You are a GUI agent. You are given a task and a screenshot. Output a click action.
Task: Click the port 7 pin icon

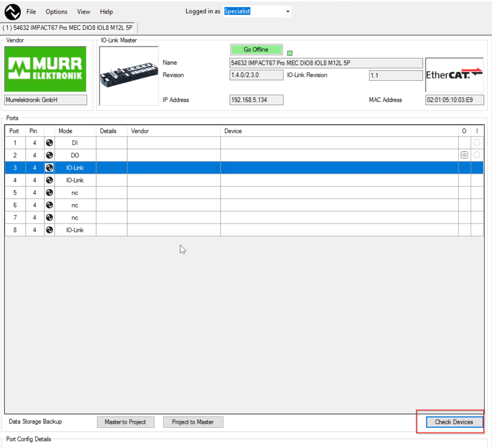coord(49,217)
